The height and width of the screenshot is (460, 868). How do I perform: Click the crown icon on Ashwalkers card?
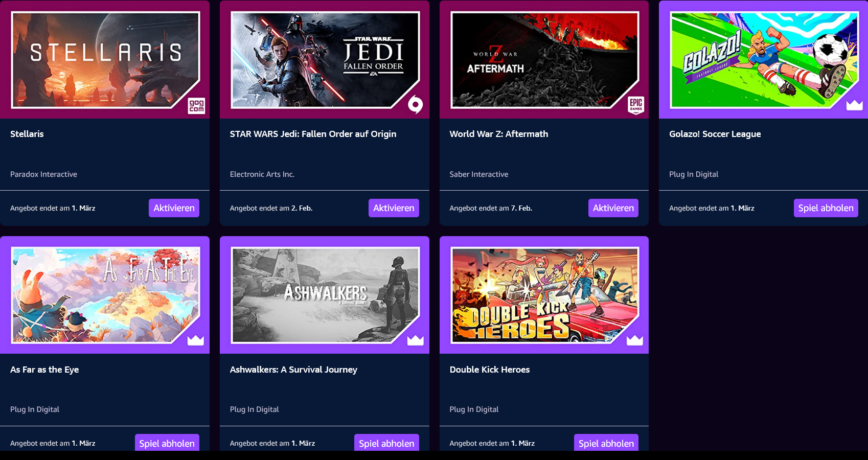point(416,340)
